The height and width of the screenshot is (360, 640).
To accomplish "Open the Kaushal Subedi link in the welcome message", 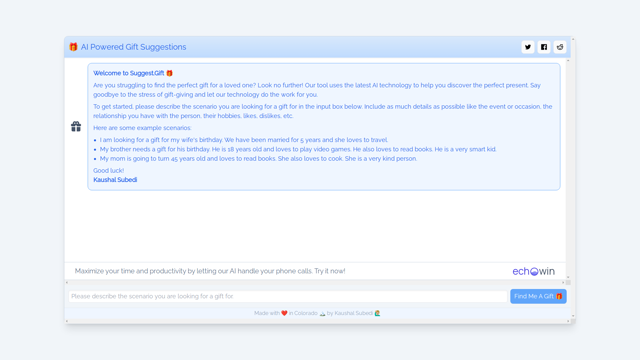I will (115, 180).
